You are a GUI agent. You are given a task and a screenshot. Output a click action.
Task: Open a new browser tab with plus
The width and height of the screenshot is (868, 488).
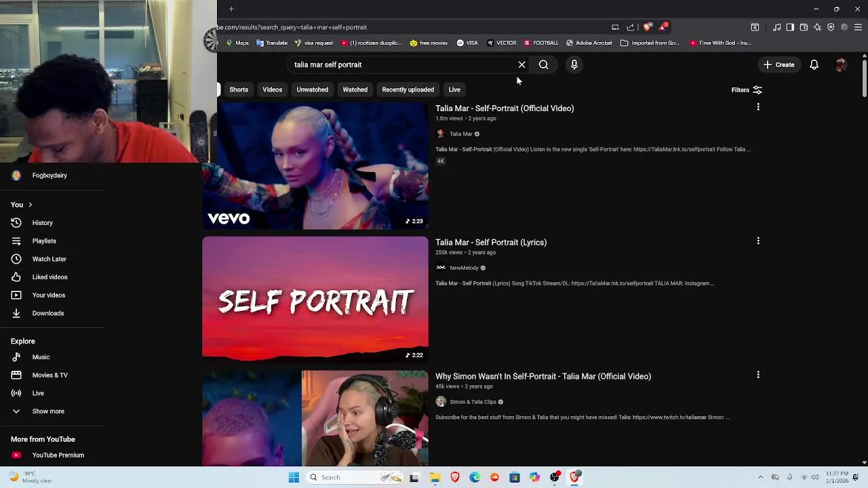(x=231, y=9)
